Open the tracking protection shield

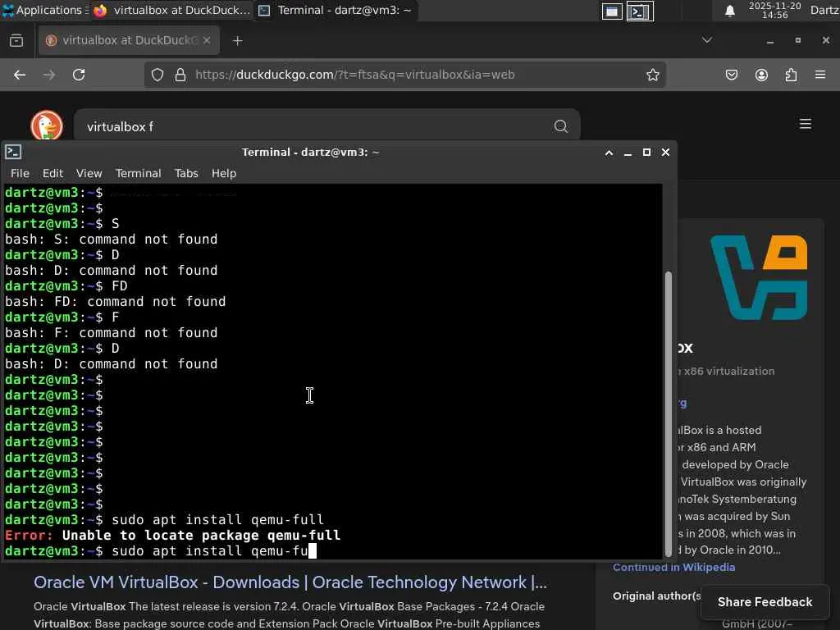pos(157,75)
